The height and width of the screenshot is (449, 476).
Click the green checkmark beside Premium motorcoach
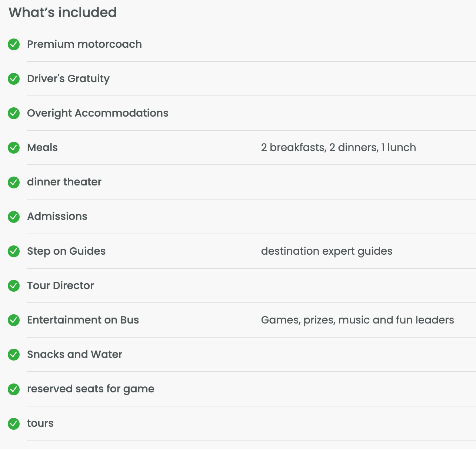[x=14, y=44]
